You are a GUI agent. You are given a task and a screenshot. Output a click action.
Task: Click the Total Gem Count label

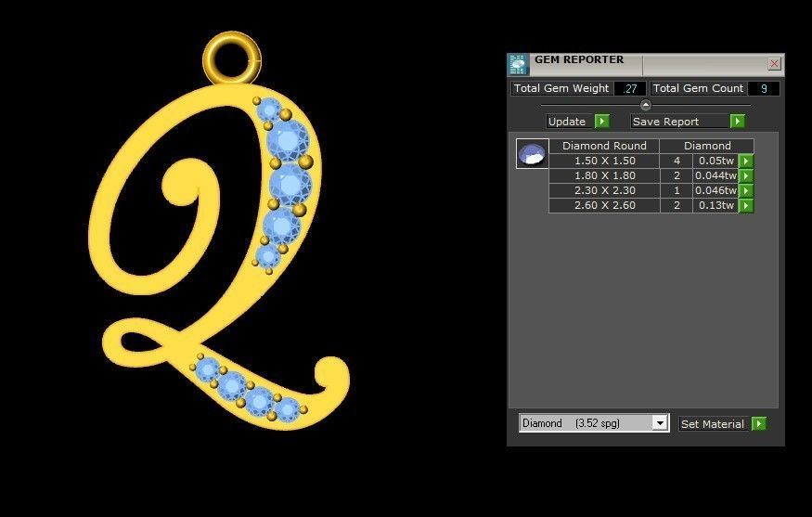(698, 88)
